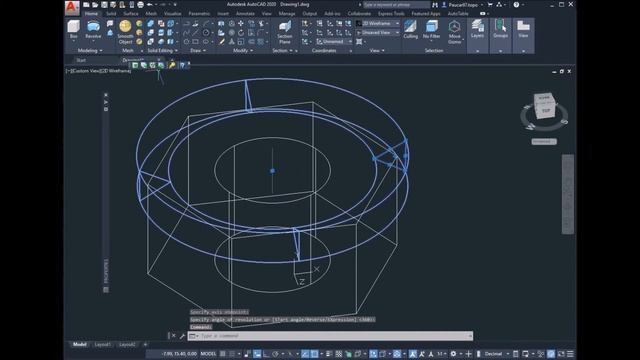Image resolution: width=640 pixels, height=360 pixels.
Task: Switch to the Parametric ribbon tab
Action: click(x=199, y=13)
